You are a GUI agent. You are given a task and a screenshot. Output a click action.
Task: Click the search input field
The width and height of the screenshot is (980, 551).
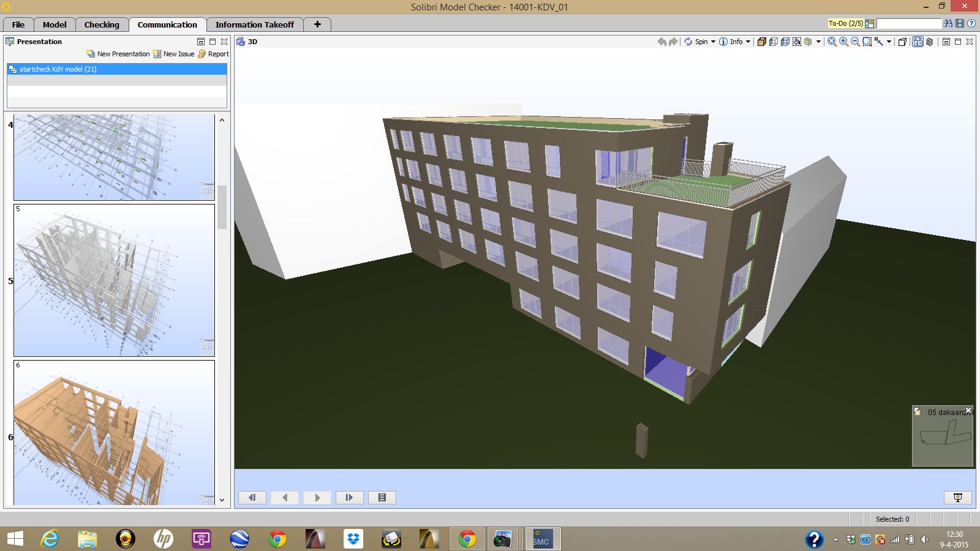tap(909, 24)
